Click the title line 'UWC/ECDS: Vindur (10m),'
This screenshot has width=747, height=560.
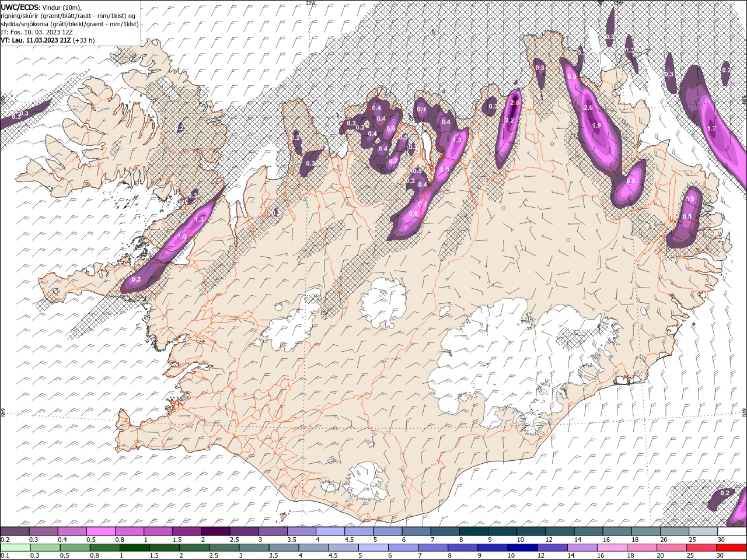pos(42,7)
